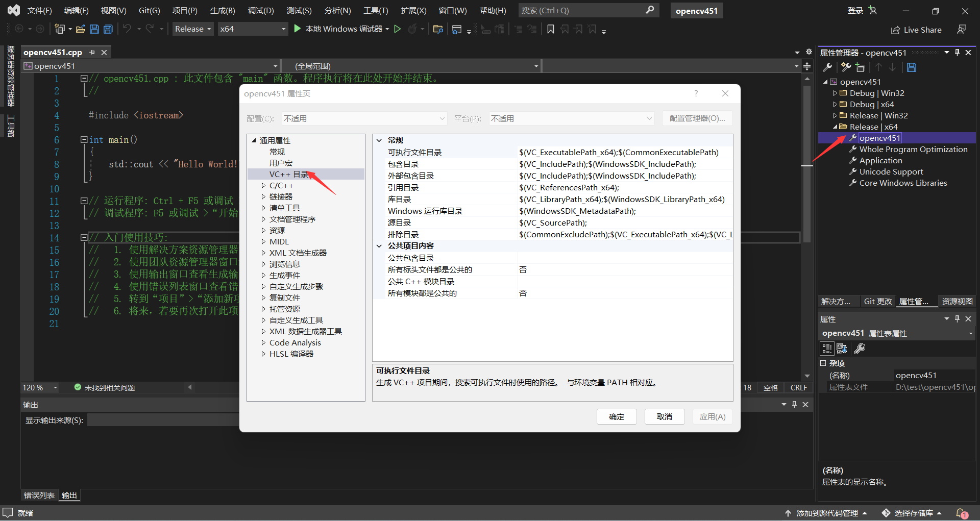This screenshot has height=521, width=980.
Task: Click the Add New Project Property Sheet icon
Action: [x=846, y=67]
